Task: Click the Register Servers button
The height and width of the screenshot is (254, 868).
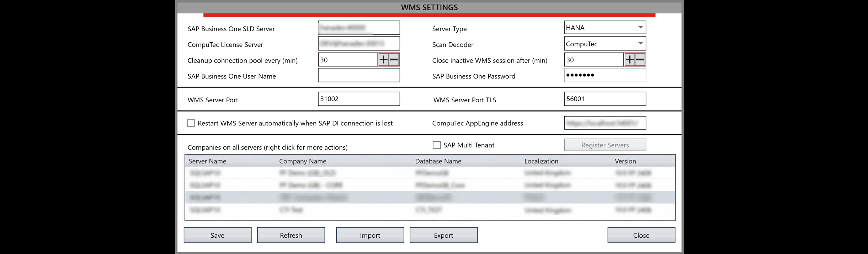Action: click(x=605, y=145)
